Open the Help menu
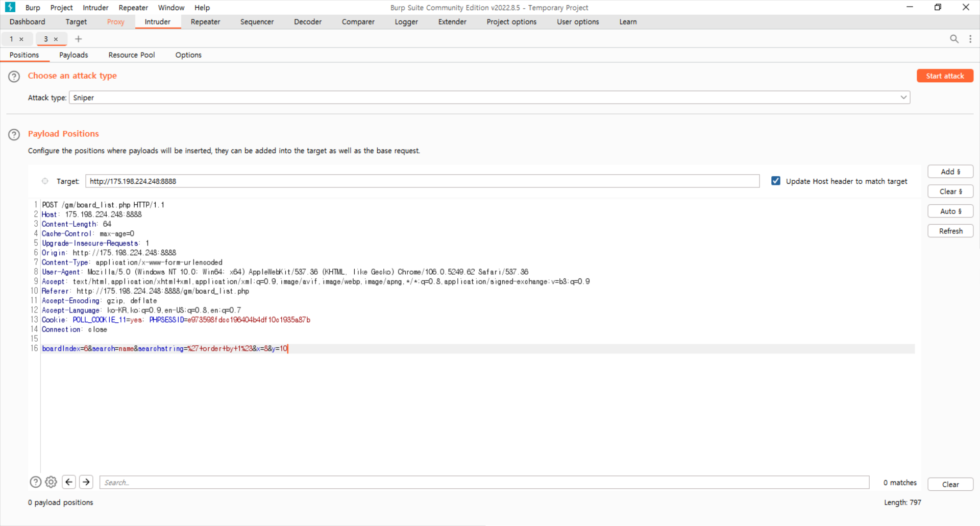 click(202, 8)
